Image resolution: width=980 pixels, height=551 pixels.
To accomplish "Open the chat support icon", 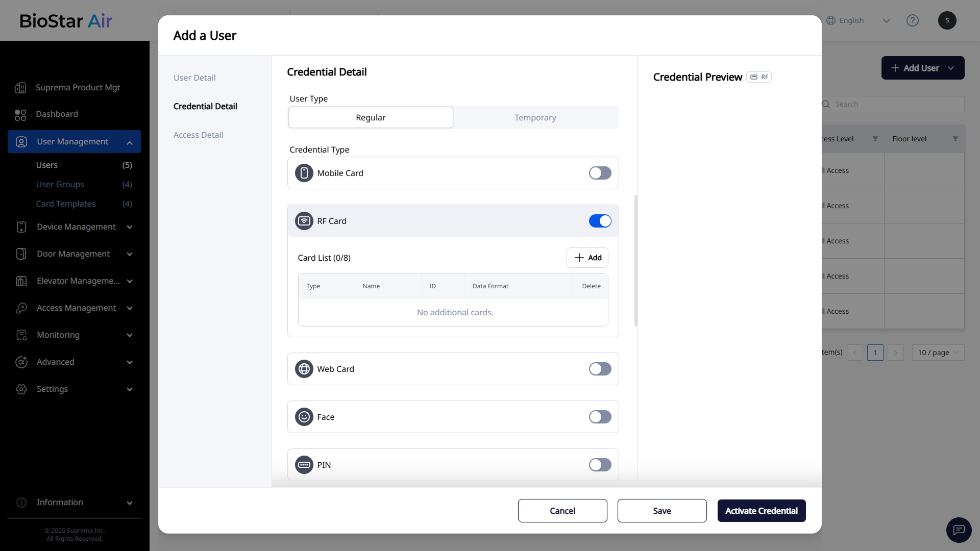I will (x=959, y=530).
